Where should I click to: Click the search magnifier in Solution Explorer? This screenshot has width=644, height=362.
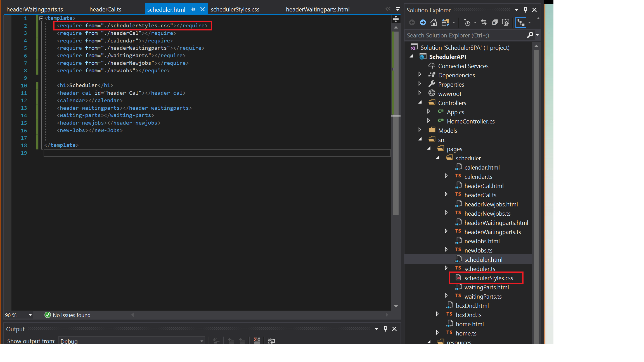point(530,35)
